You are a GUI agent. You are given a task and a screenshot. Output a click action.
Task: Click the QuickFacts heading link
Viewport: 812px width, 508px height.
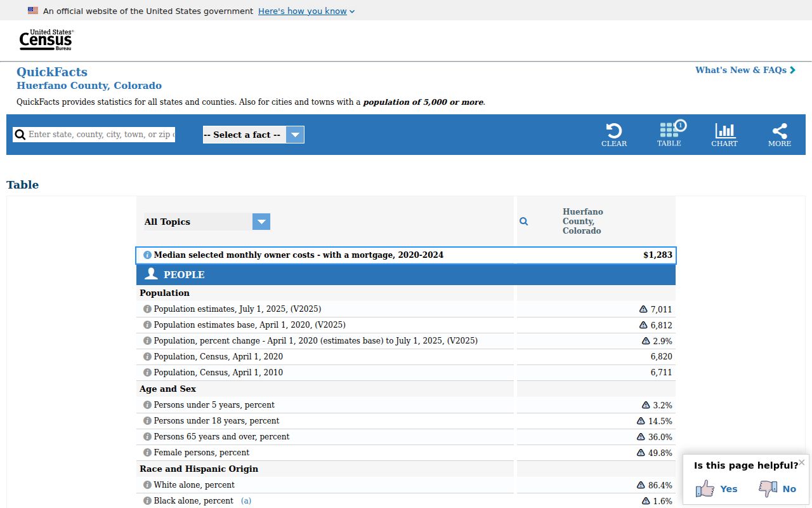[52, 72]
